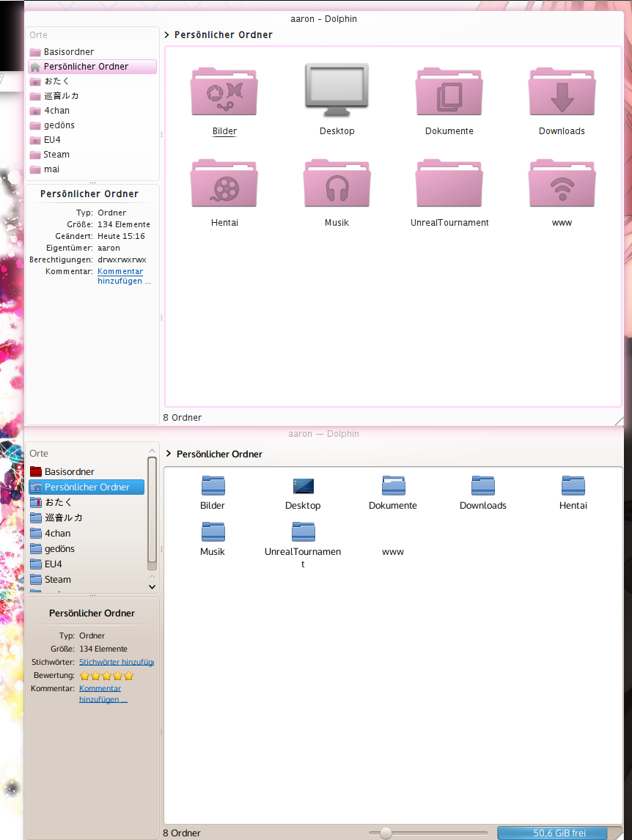Screen dimensions: 632x840
Task: Open the blue UnrealTournament folder icon
Action: tap(303, 531)
